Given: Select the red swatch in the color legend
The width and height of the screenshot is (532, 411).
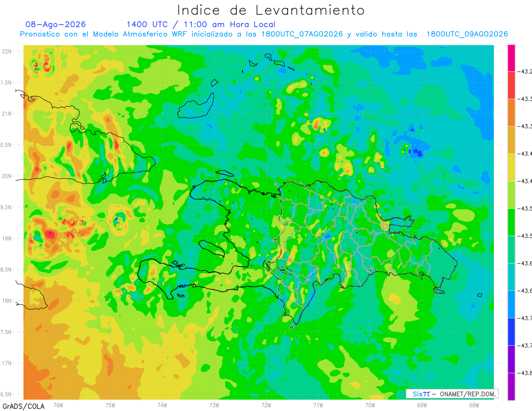Looking at the screenshot, I should [x=511, y=85].
